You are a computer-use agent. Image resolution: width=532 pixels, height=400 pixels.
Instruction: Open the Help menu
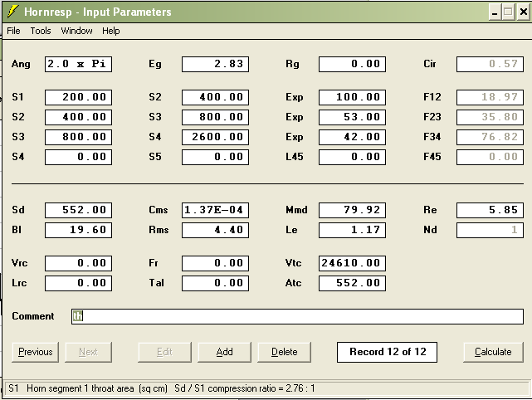click(111, 31)
